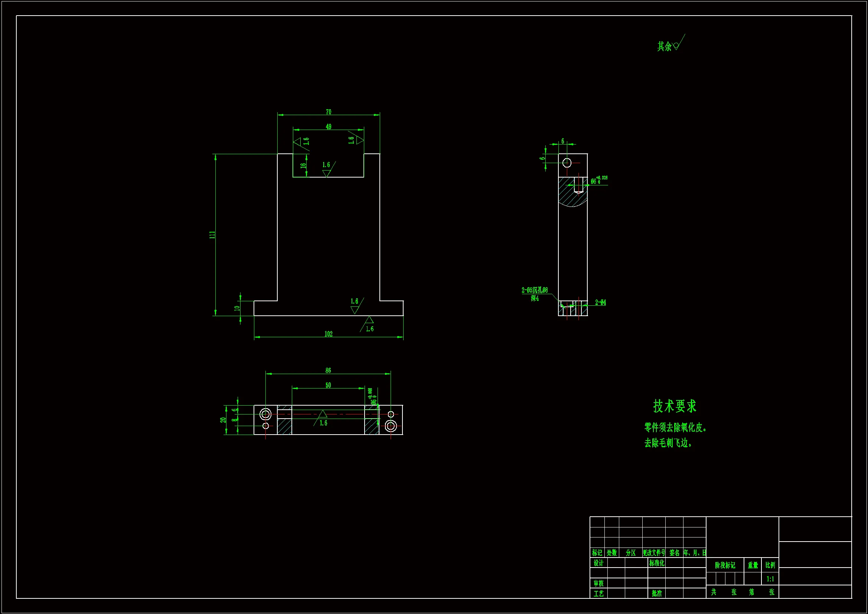Select the roughness triangle in bottom view center

tap(322, 414)
